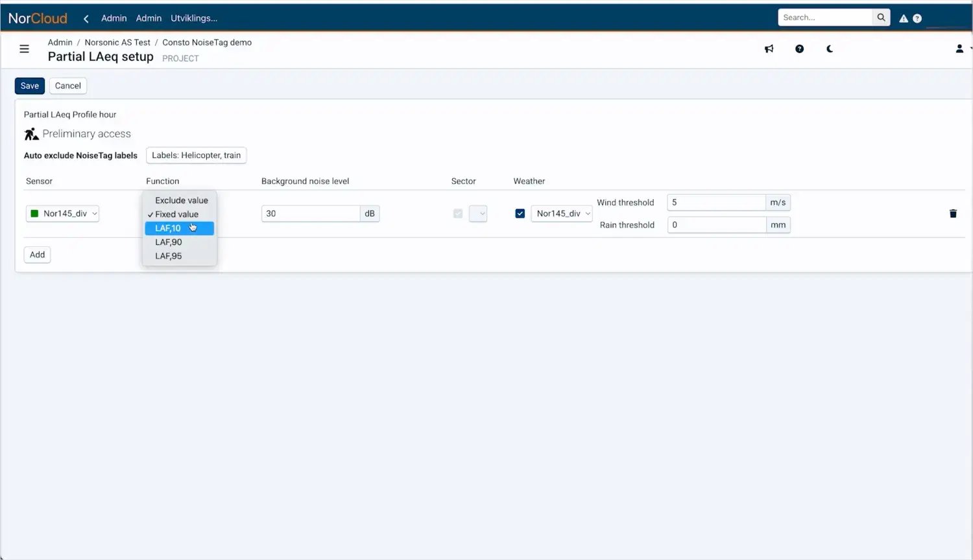
Task: Click the Preliminary access construction icon
Action: [31, 134]
